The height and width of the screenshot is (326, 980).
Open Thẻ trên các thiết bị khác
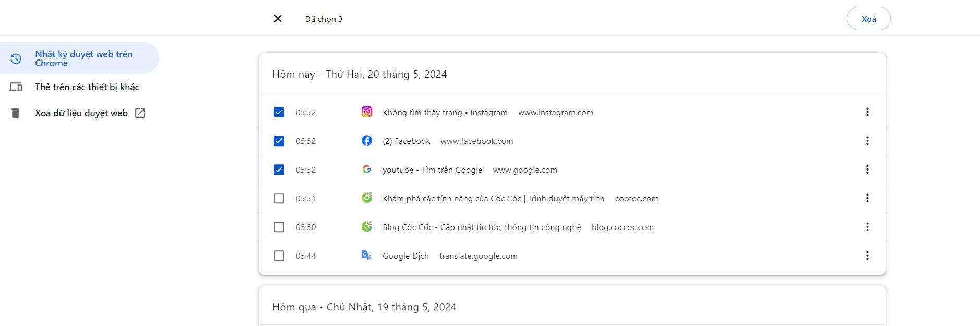87,87
